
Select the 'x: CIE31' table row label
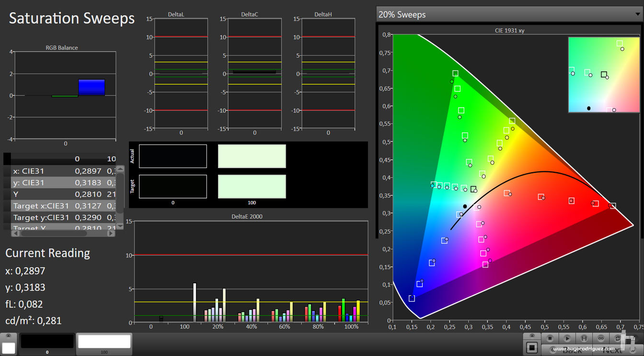tap(29, 171)
